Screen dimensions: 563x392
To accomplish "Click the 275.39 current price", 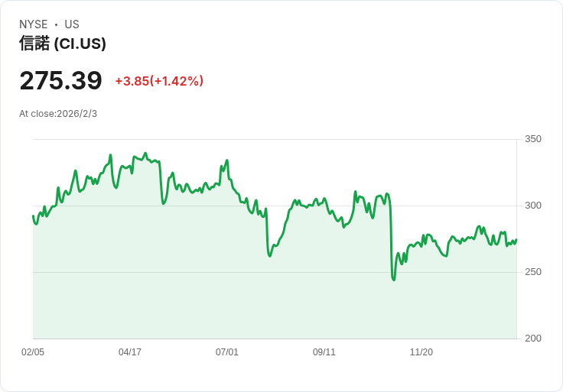I will pyautogui.click(x=60, y=81).
